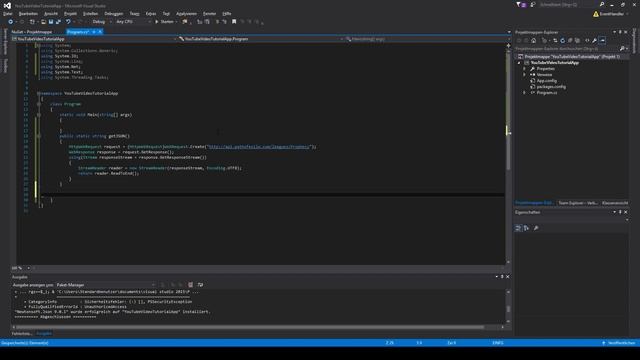Click the Schnellstart search box
The image size is (640, 360).
(567, 4)
